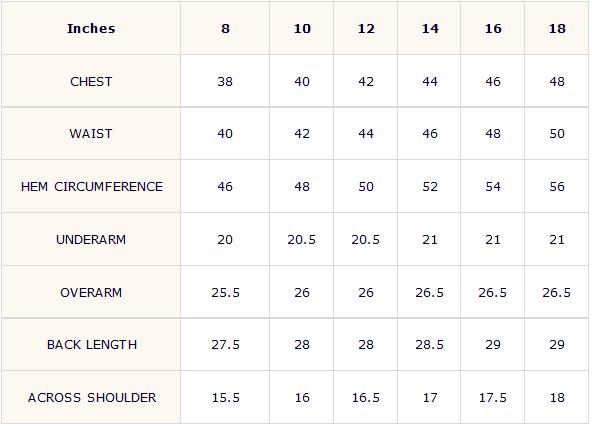Image resolution: width=592 pixels, height=427 pixels.
Task: Select hem circumference value 52
Action: (x=430, y=187)
